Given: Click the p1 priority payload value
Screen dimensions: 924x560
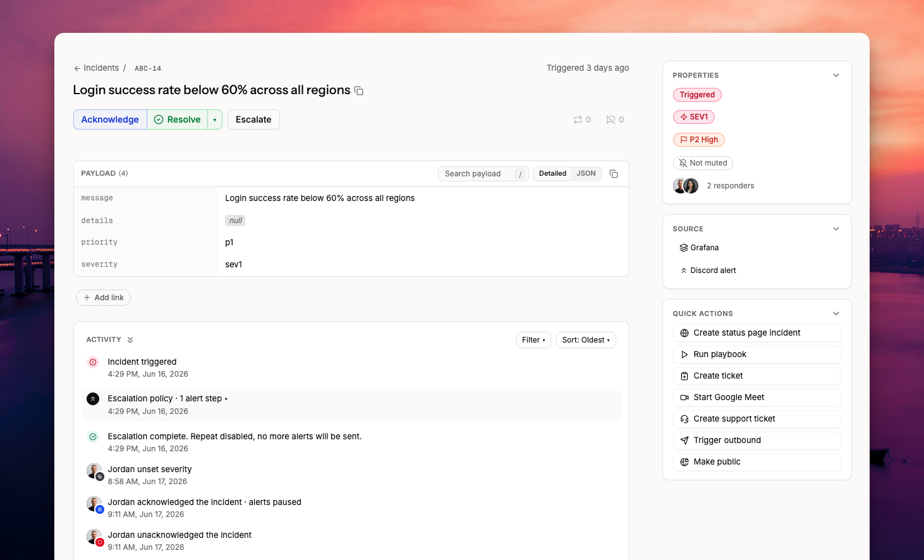Looking at the screenshot, I should [x=229, y=243].
